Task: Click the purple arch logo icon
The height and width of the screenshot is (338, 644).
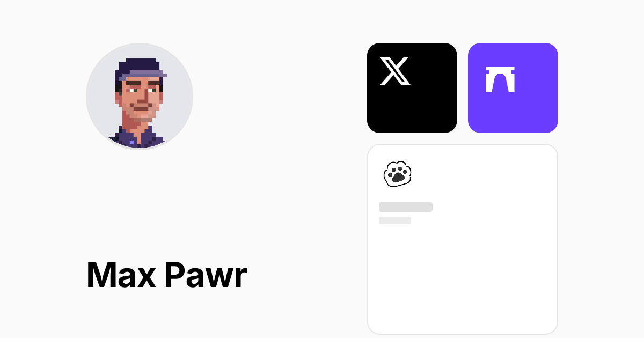Action: tap(500, 79)
